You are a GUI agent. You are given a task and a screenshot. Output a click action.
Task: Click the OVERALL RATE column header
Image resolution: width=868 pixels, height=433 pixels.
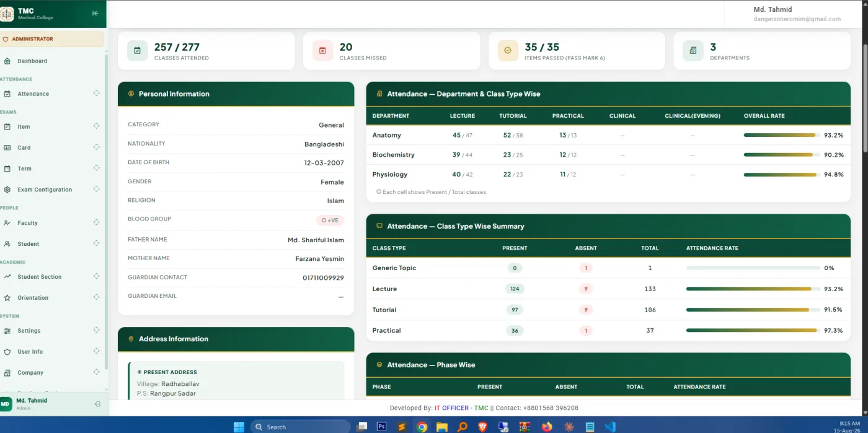764,116
